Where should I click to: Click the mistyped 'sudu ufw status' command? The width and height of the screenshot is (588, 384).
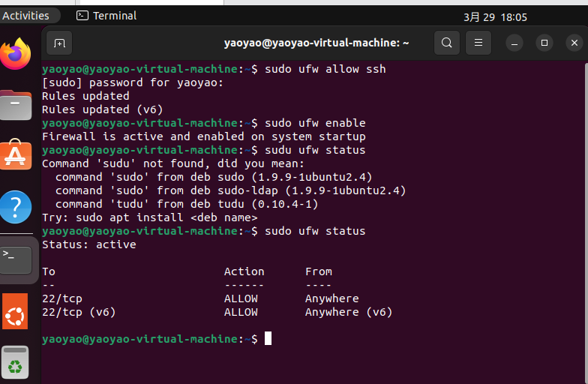coord(315,150)
